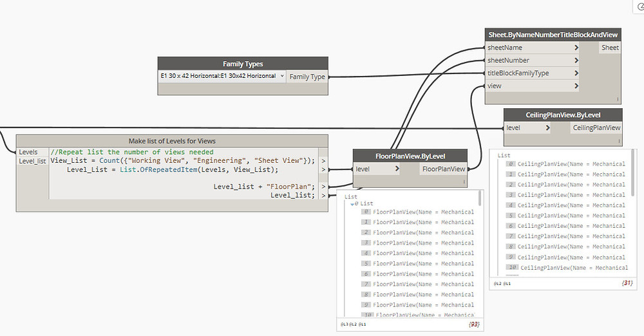Click the titleBlockFamilyType input port label
Screen dimensions: 644x336
(518, 73)
